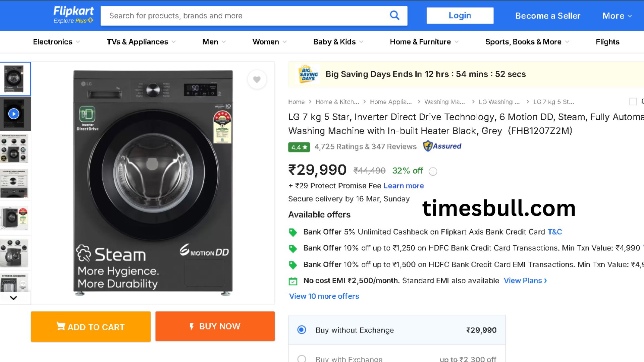
Task: Click the search magnifier icon
Action: tap(394, 15)
